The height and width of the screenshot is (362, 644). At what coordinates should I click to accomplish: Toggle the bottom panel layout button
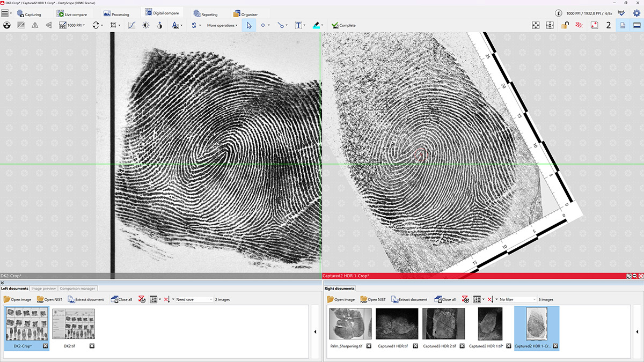click(636, 25)
